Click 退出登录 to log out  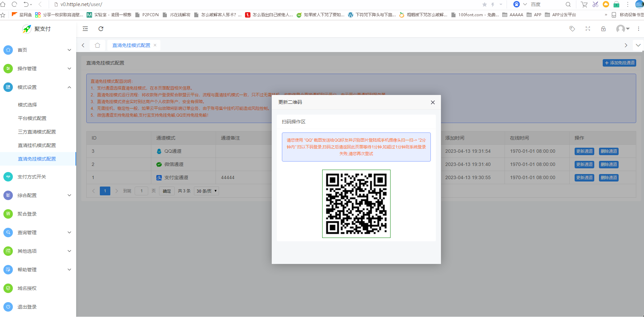(38, 307)
